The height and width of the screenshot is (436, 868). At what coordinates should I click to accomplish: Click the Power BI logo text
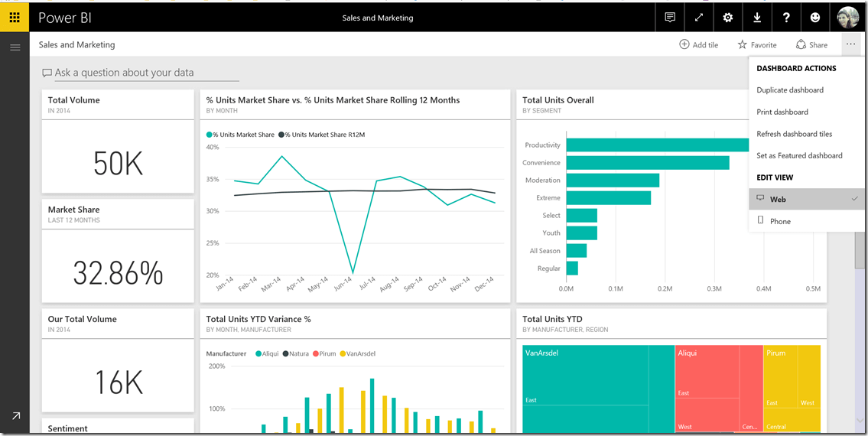(65, 18)
